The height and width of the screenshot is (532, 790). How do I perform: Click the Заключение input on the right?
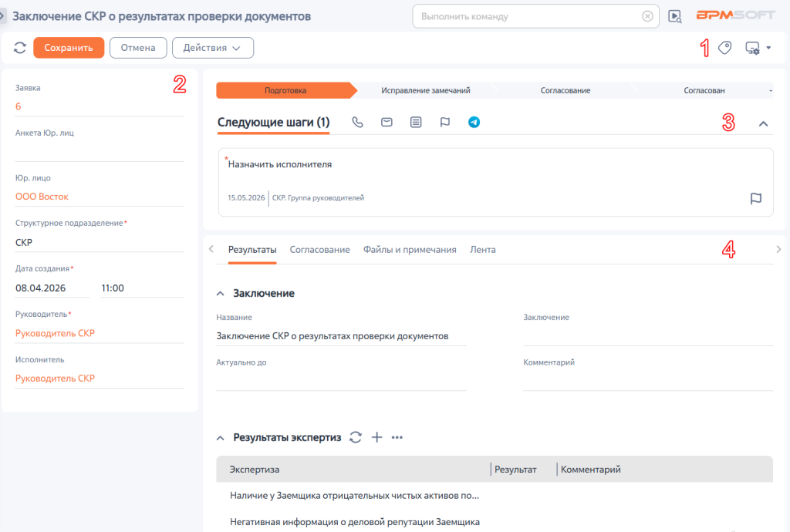pos(648,336)
